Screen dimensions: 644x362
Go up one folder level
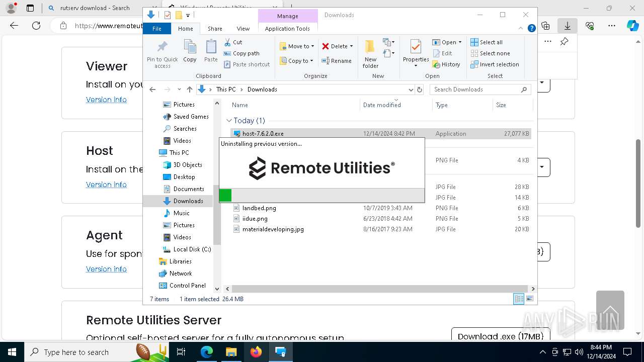189,89
